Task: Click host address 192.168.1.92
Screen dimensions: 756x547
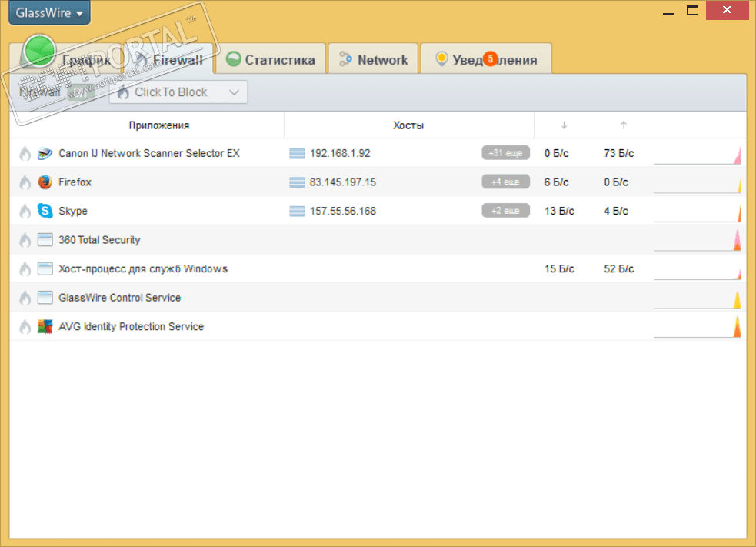Action: click(340, 153)
